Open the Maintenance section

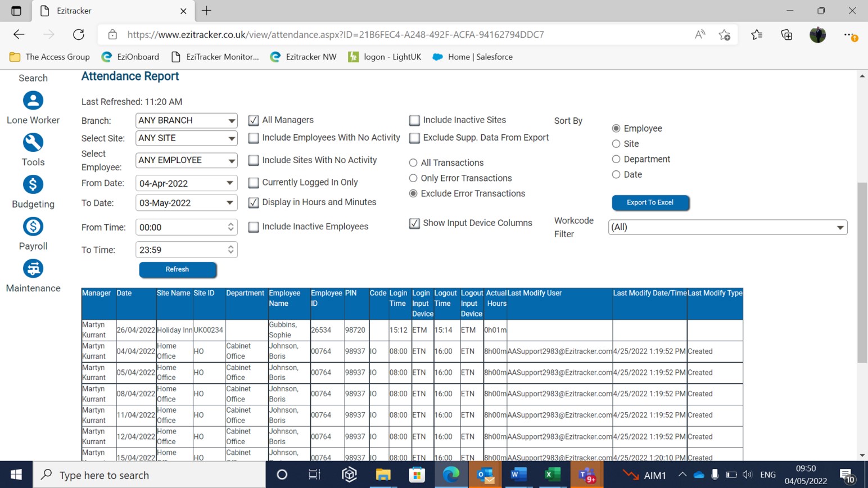coord(33,274)
